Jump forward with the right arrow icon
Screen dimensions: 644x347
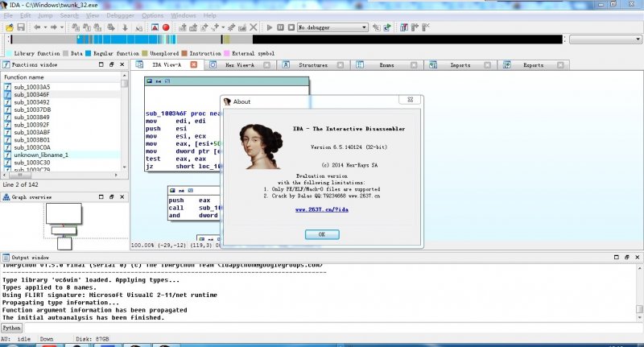click(53, 27)
